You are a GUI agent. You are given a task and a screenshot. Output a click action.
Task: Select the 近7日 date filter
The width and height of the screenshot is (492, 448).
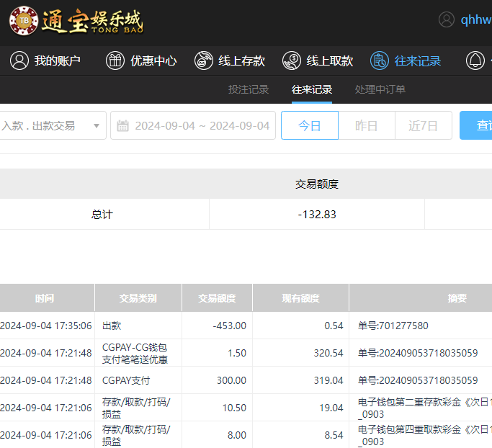(x=423, y=125)
